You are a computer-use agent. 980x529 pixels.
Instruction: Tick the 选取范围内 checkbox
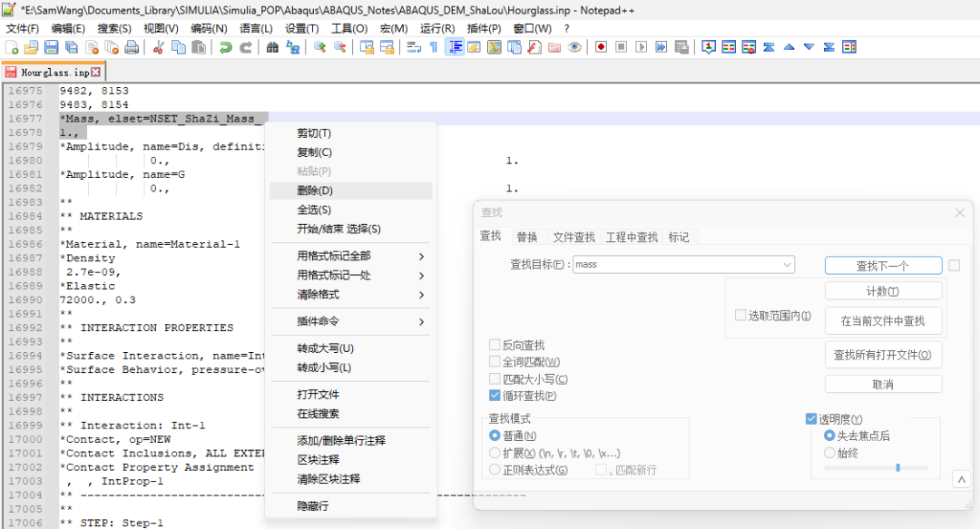[x=740, y=315]
